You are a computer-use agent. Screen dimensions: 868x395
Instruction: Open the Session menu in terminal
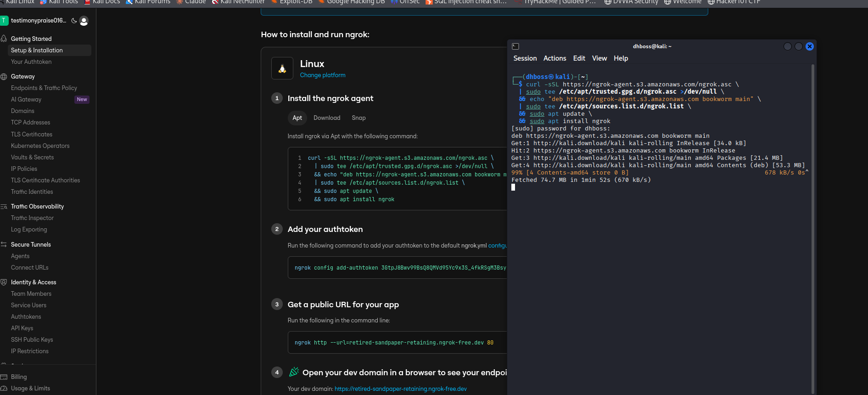click(525, 58)
